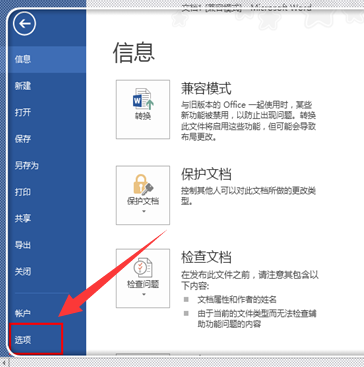The height and width of the screenshot is (367, 364).
Task: Click the bullet text about 辅助功能问题
Action: click(x=257, y=319)
